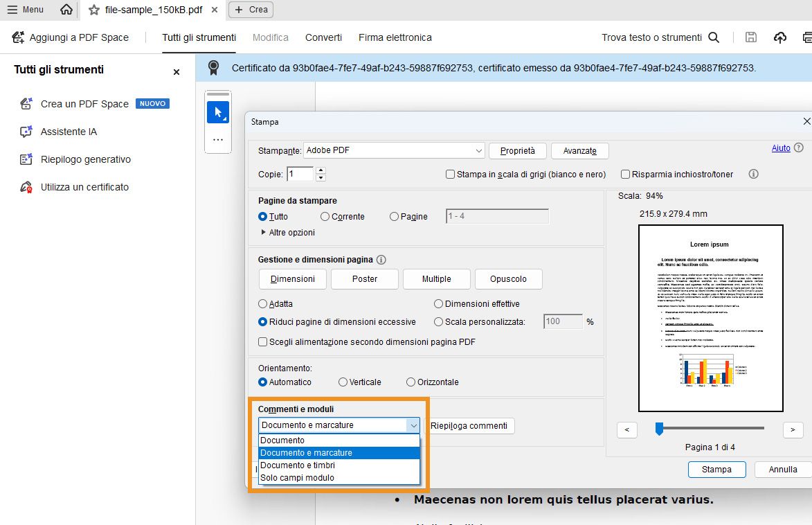The width and height of the screenshot is (812, 525).
Task: Select the arrow selection tool
Action: [218, 112]
